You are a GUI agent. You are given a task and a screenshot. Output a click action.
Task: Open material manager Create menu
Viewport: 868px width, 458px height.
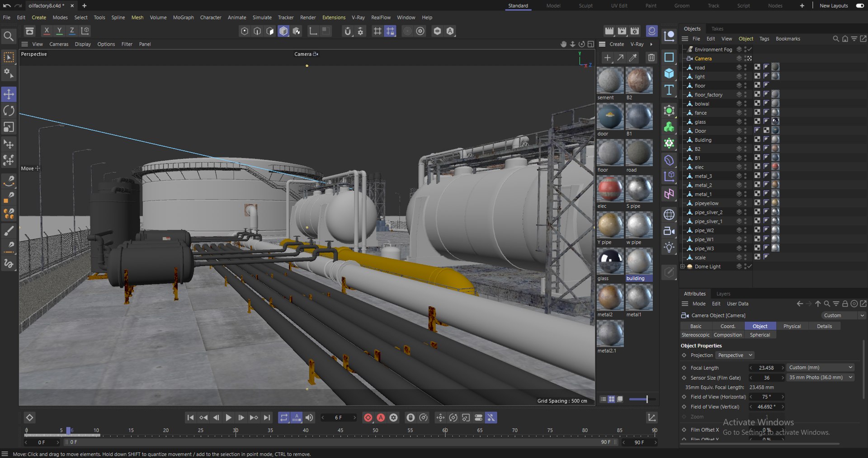coord(617,44)
